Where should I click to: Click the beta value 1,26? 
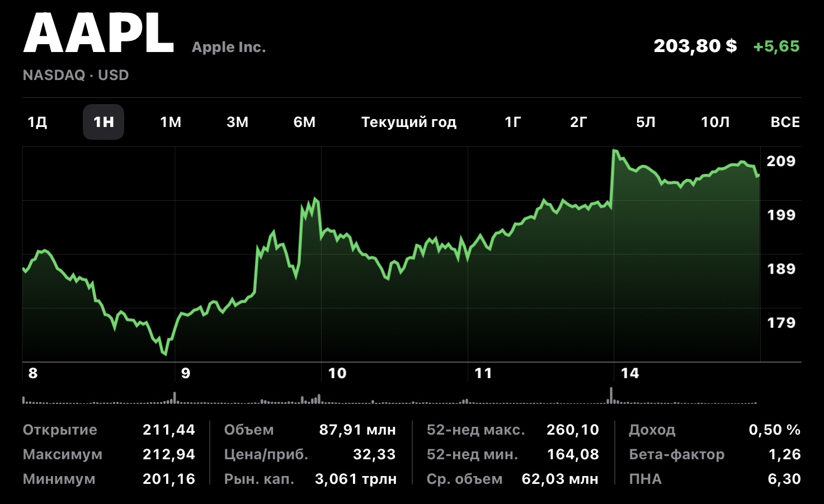coord(785,454)
